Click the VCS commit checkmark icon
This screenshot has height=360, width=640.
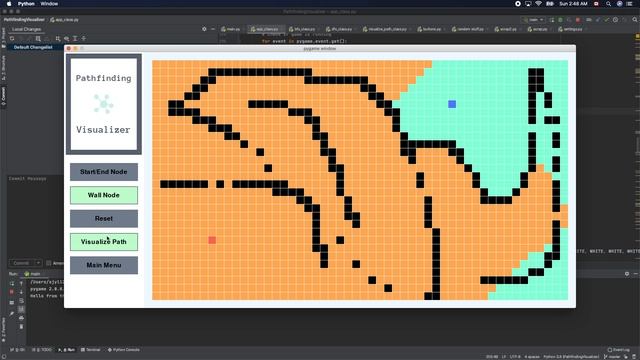[607, 20]
